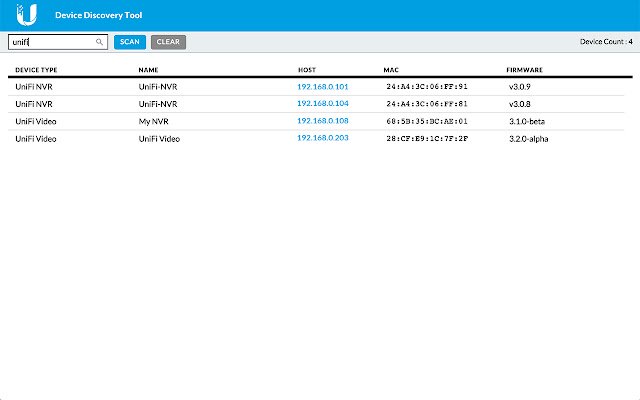Click device type 'UniFi Video' for 192.168.0.203
The image size is (640, 400).
point(36,139)
